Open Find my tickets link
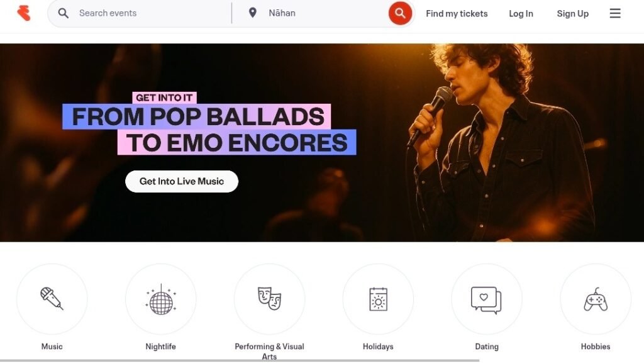Screen dimensions: 644x363 pos(457,14)
